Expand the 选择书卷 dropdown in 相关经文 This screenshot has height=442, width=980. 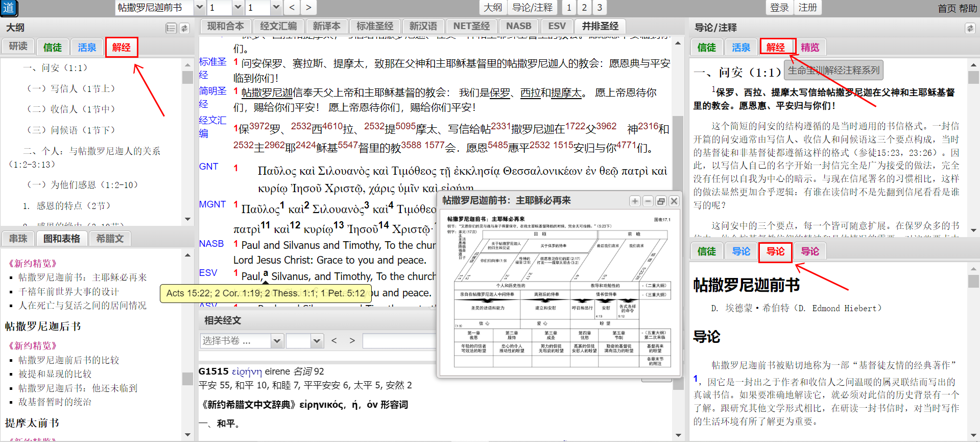pyautogui.click(x=277, y=341)
